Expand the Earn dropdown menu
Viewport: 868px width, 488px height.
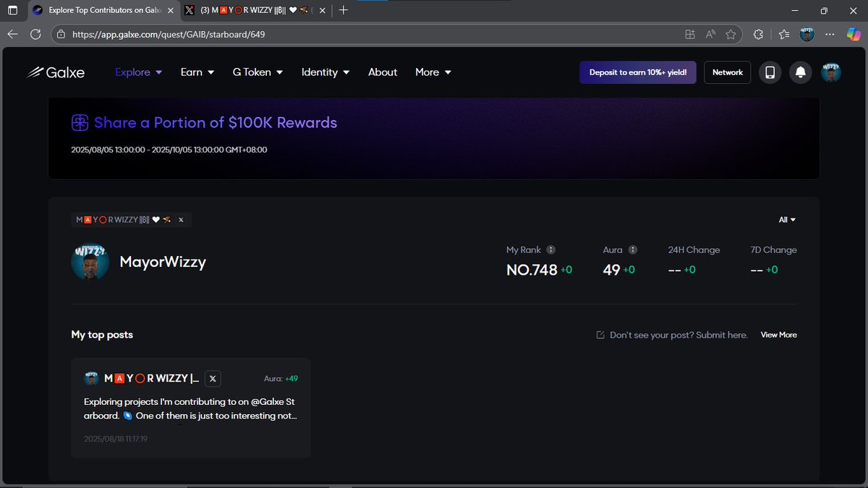coord(197,72)
